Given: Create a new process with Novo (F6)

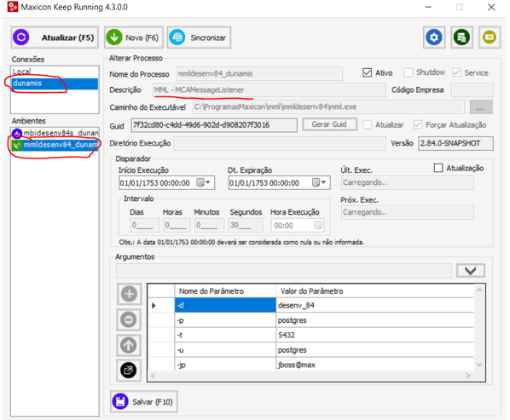Looking at the screenshot, I should point(133,37).
